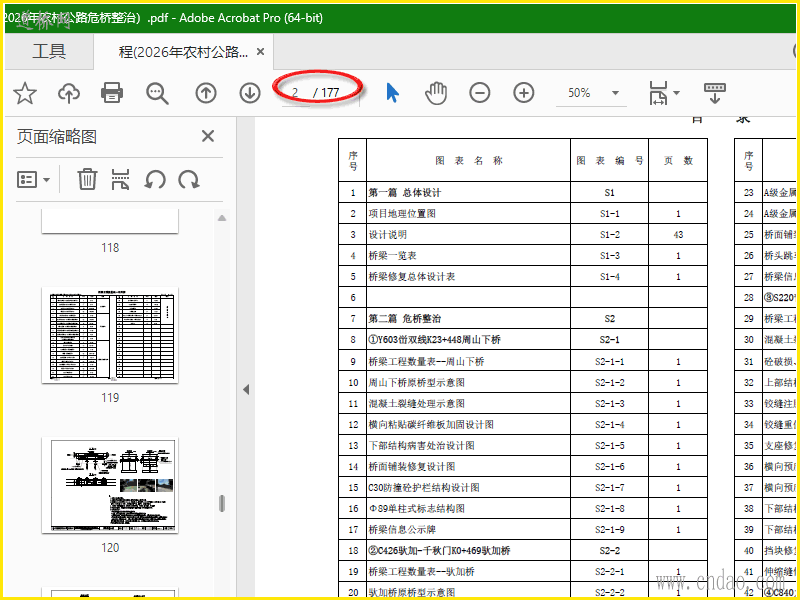Open the scrolling mode keyboard-arrow icon
Image resolution: width=800 pixels, height=600 pixels.
[715, 93]
